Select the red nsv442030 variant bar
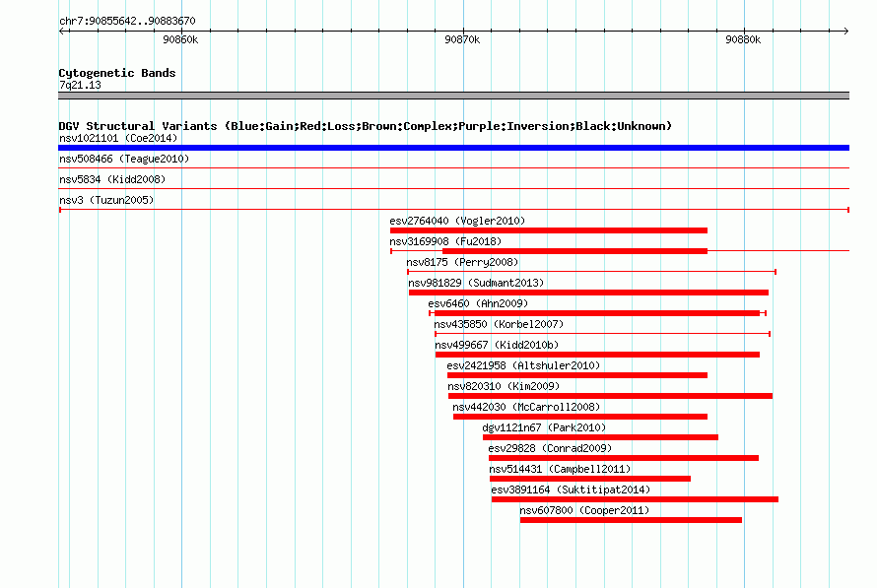Screen dimensions: 877x588 [580, 417]
